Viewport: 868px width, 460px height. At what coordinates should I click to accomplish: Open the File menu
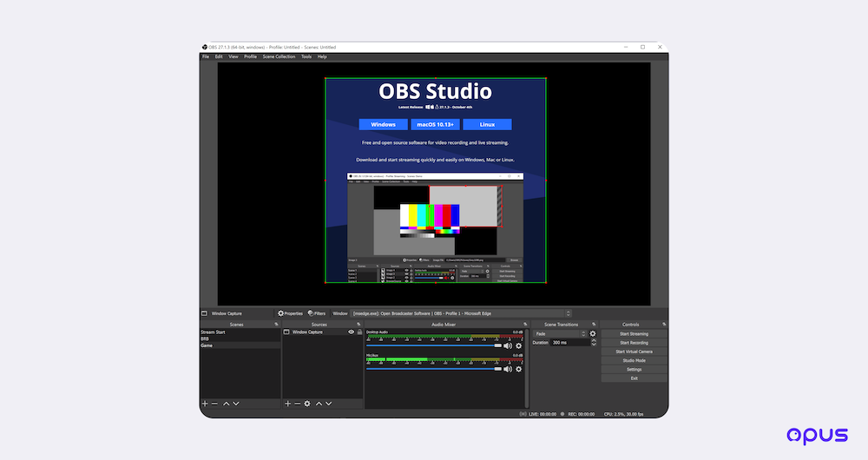click(206, 56)
